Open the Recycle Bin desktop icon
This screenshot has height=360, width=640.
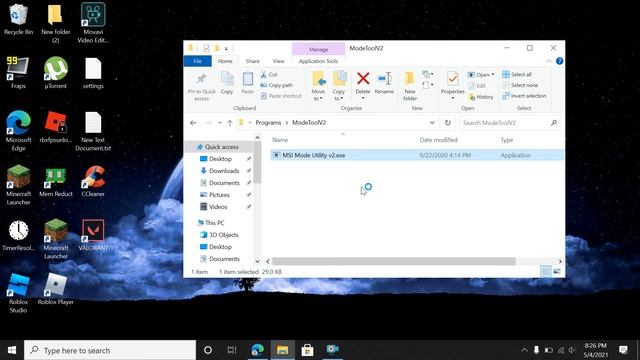18,18
